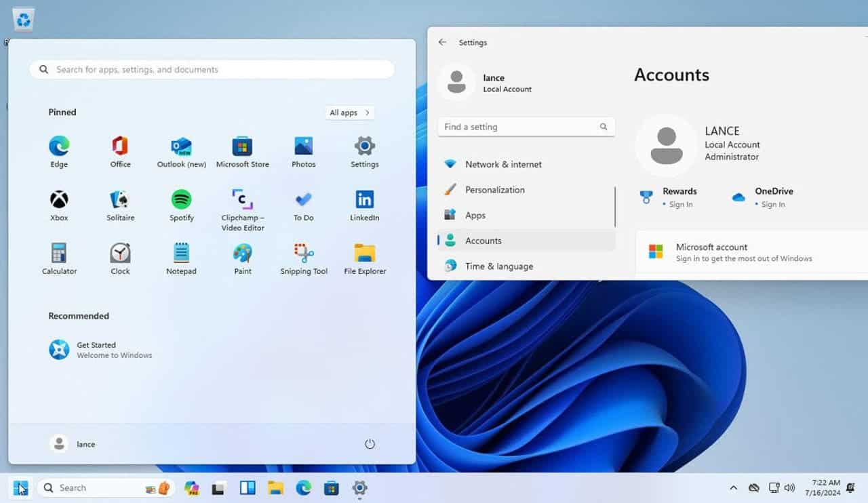Open the Snipping Tool app

(304, 254)
